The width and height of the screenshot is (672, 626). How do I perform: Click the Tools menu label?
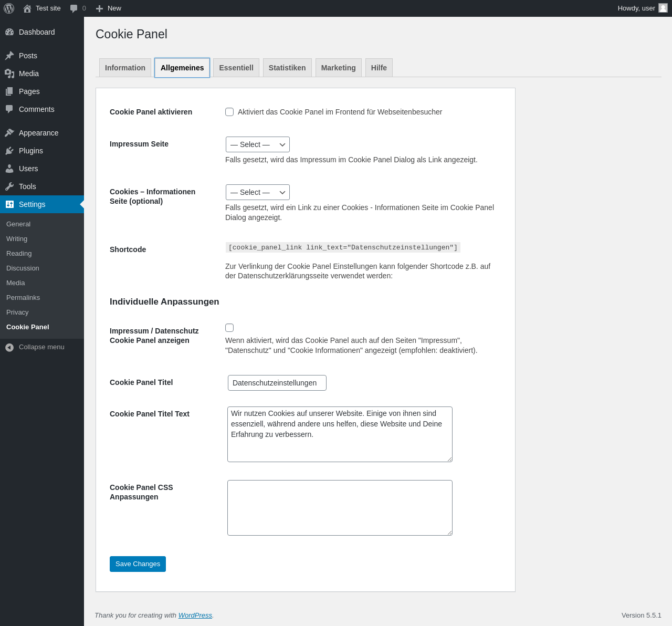pyautogui.click(x=27, y=186)
